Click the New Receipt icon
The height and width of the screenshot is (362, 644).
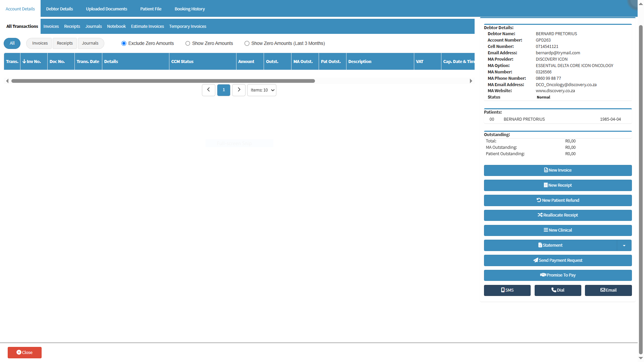(x=545, y=185)
